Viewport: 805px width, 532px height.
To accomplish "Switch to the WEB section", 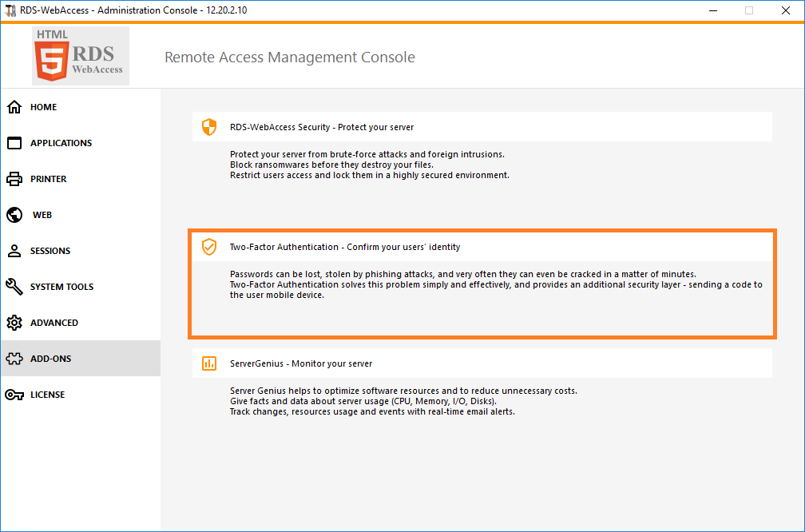I will coord(81,215).
